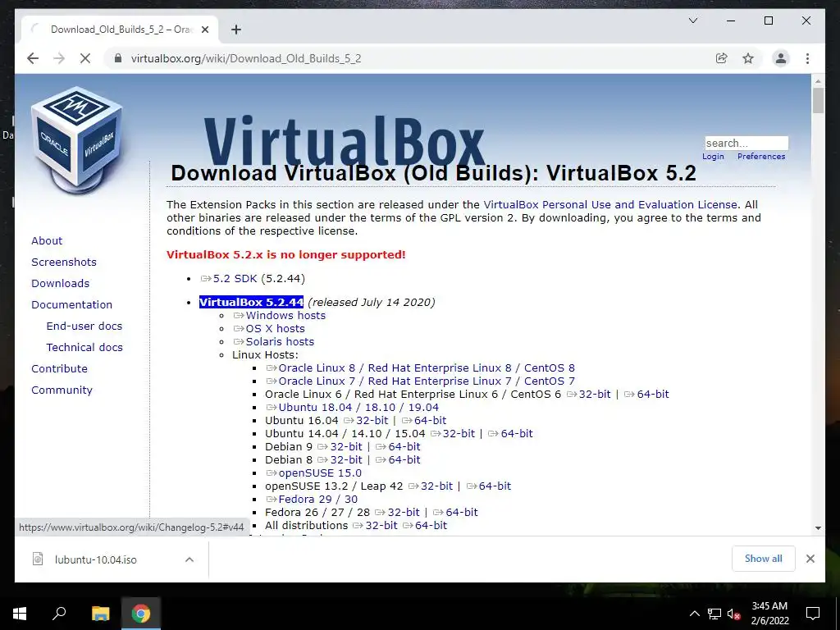Open Chrome three-dot menu
This screenshot has height=630, width=840.
pyautogui.click(x=807, y=58)
